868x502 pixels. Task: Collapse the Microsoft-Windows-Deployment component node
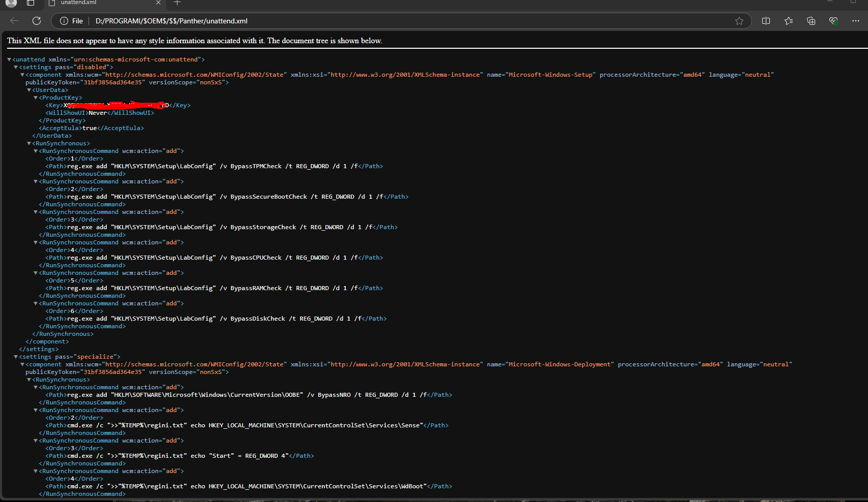[22, 364]
